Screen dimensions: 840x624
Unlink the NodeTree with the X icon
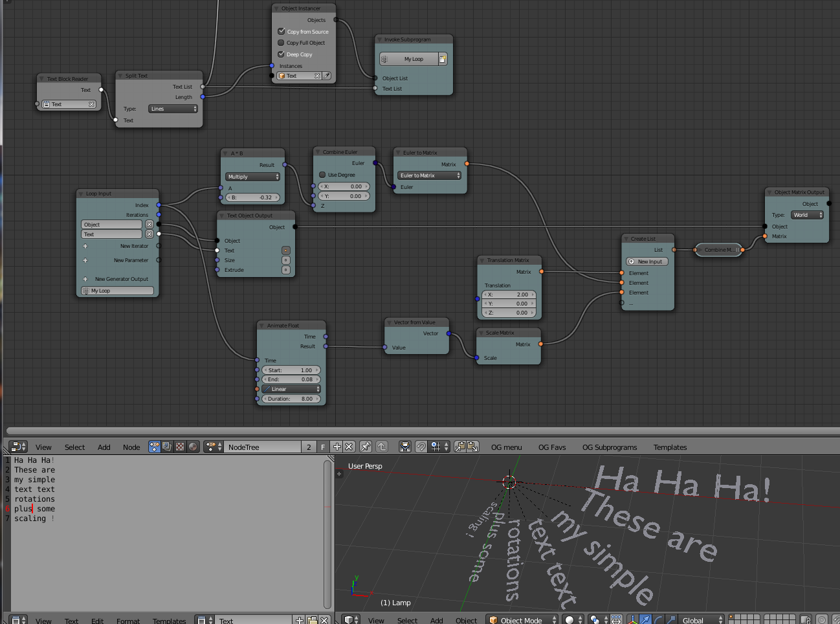[349, 447]
